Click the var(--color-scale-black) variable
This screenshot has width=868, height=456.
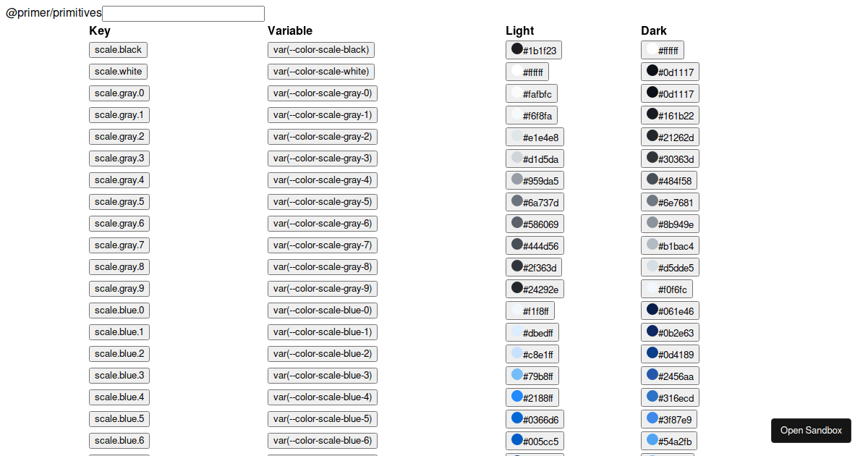pos(321,49)
